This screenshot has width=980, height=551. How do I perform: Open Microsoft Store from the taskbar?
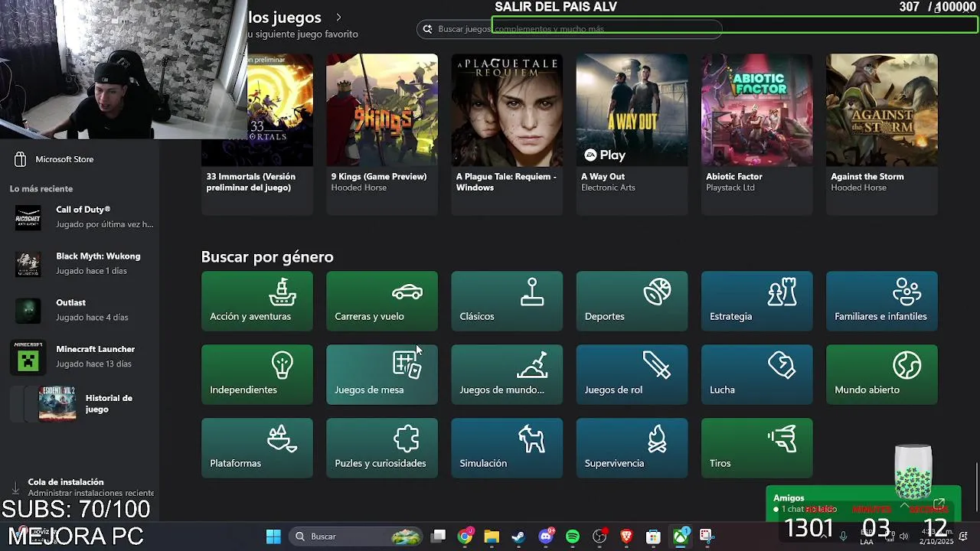(x=653, y=536)
